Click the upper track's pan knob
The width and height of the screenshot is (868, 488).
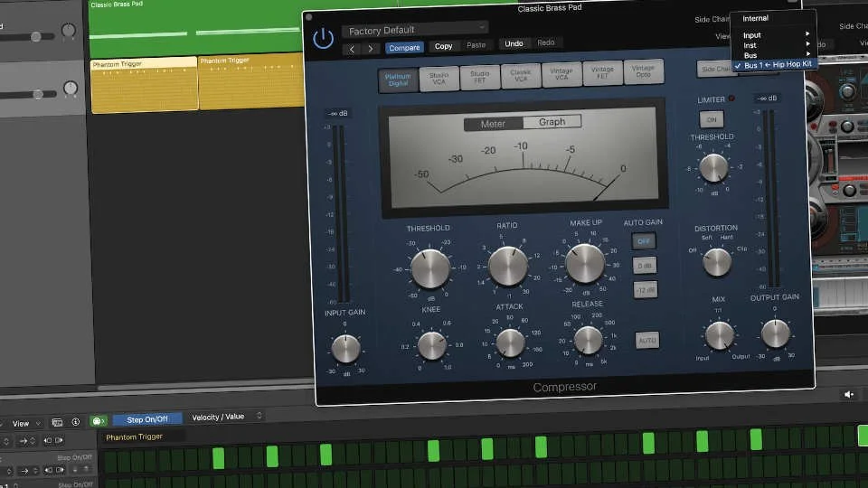click(x=69, y=30)
